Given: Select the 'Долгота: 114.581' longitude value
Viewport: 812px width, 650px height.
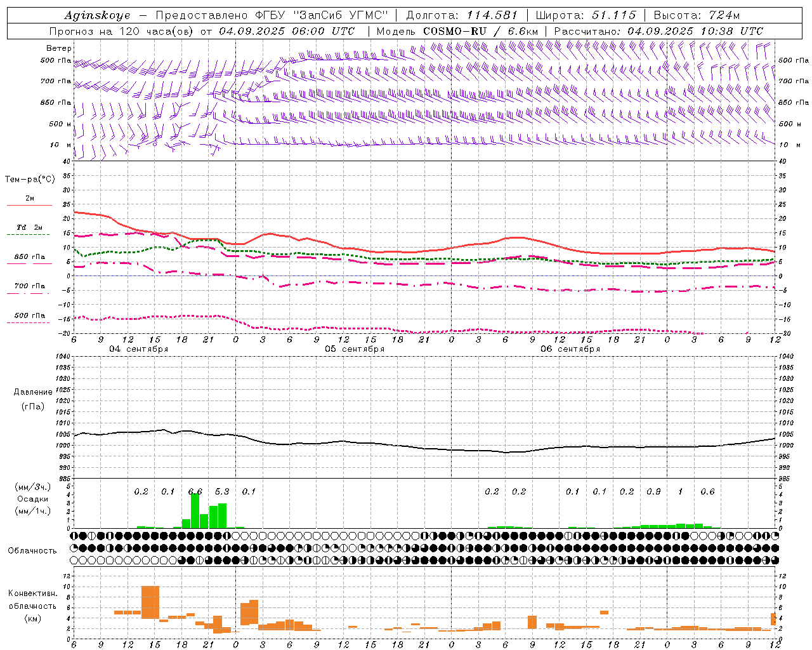Looking at the screenshot, I should tap(462, 15).
